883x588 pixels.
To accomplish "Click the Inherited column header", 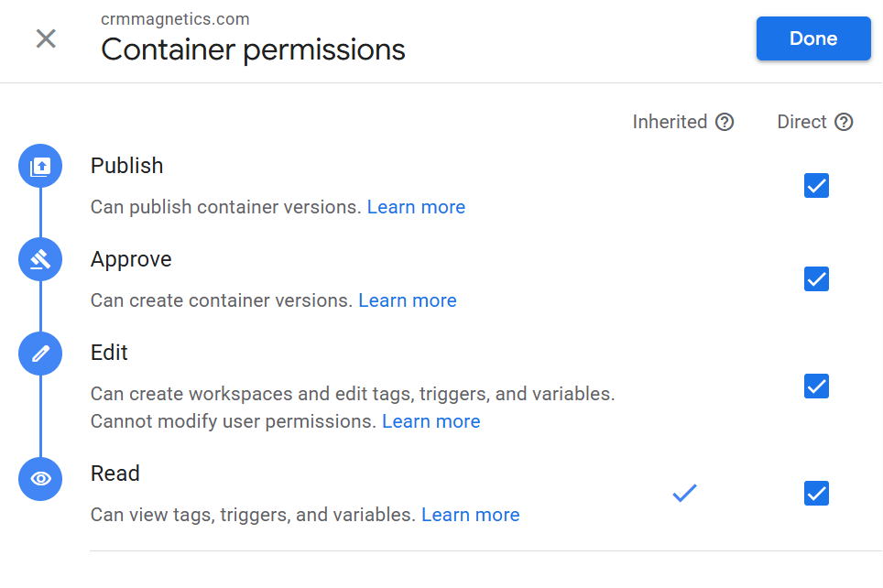I will click(x=670, y=122).
